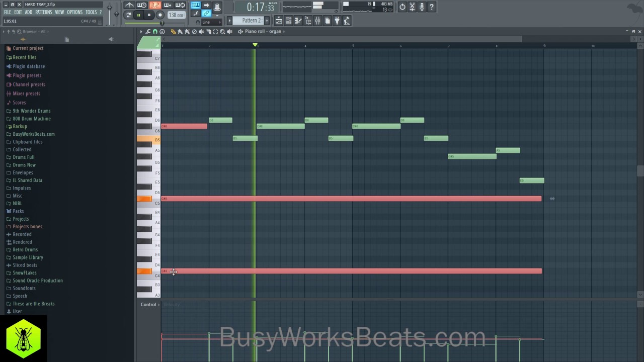The width and height of the screenshot is (644, 362).
Task: Open the OPTIONS menu
Action: [x=74, y=12]
